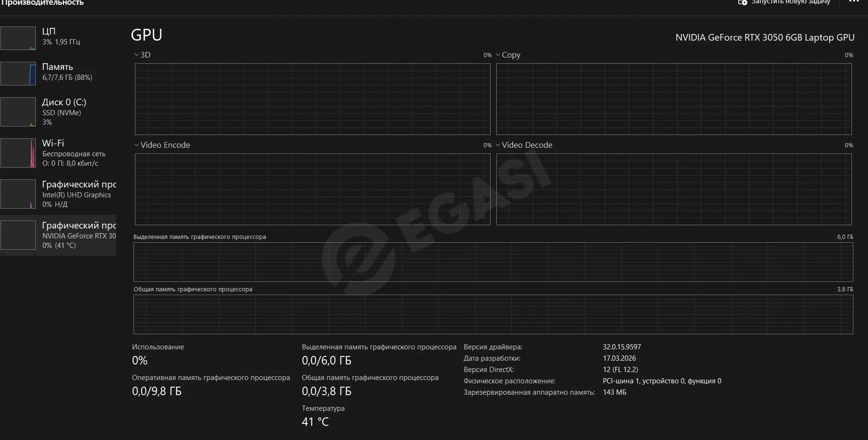The width and height of the screenshot is (868, 440).
Task: Click the NVIDIA GeForce RTX 3050 6GB Laptop GPU title
Action: [x=765, y=38]
